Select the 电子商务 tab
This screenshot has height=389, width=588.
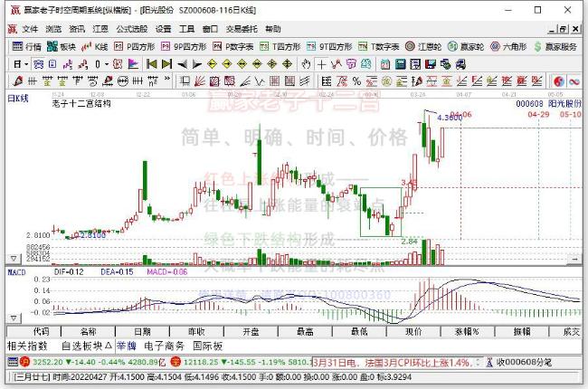click(x=164, y=346)
